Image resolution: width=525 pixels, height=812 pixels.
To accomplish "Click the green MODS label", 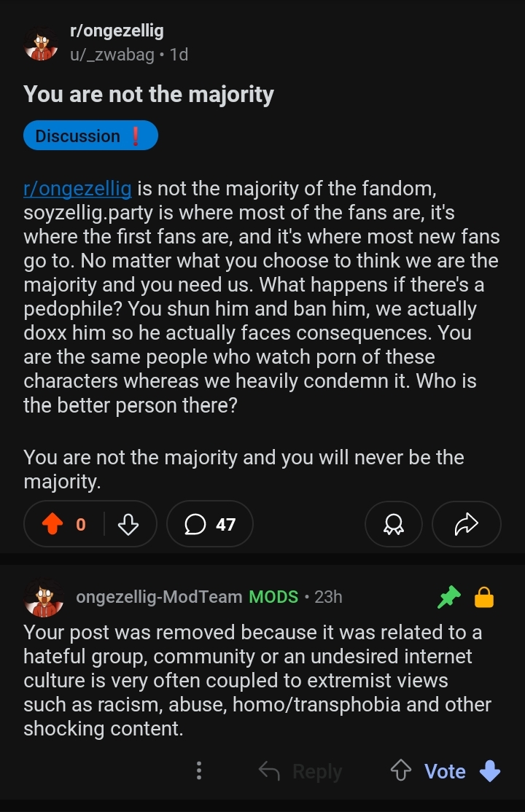I will click(x=273, y=597).
